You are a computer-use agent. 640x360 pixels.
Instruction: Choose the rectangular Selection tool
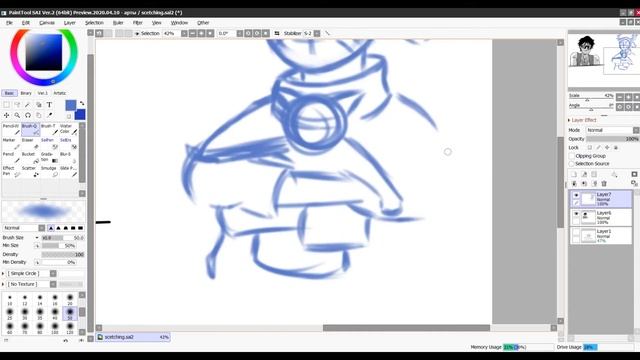pos(7,105)
